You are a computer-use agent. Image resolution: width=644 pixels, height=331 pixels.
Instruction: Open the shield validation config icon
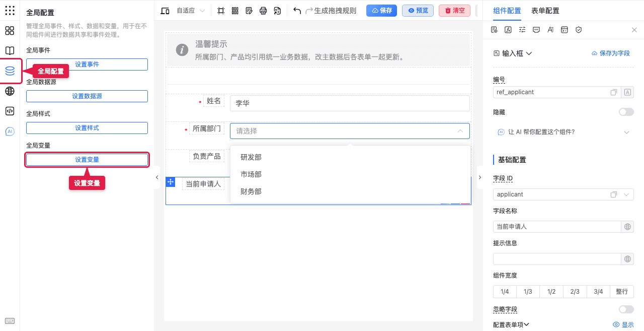[x=579, y=30]
